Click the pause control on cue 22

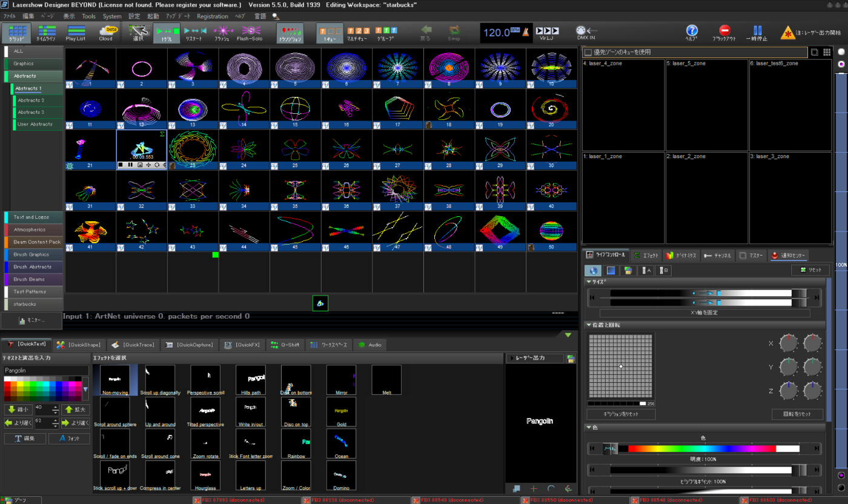(x=130, y=165)
